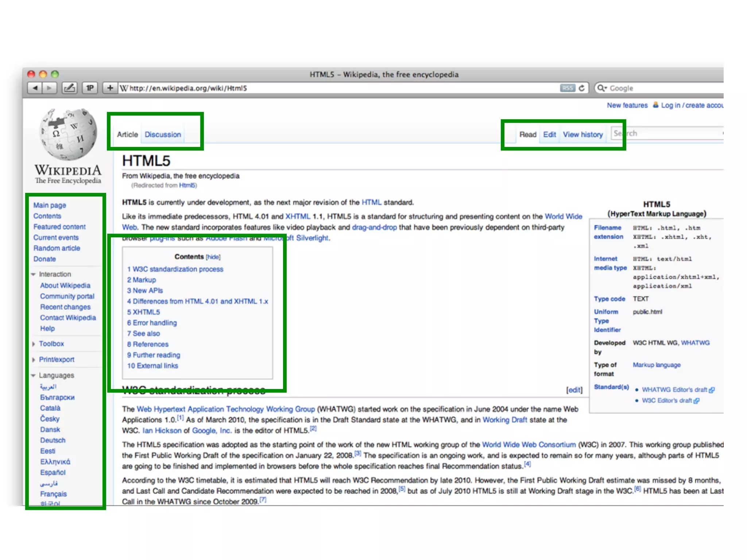747x560 pixels.
Task: Click the Random article sidebar link
Action: 57,248
